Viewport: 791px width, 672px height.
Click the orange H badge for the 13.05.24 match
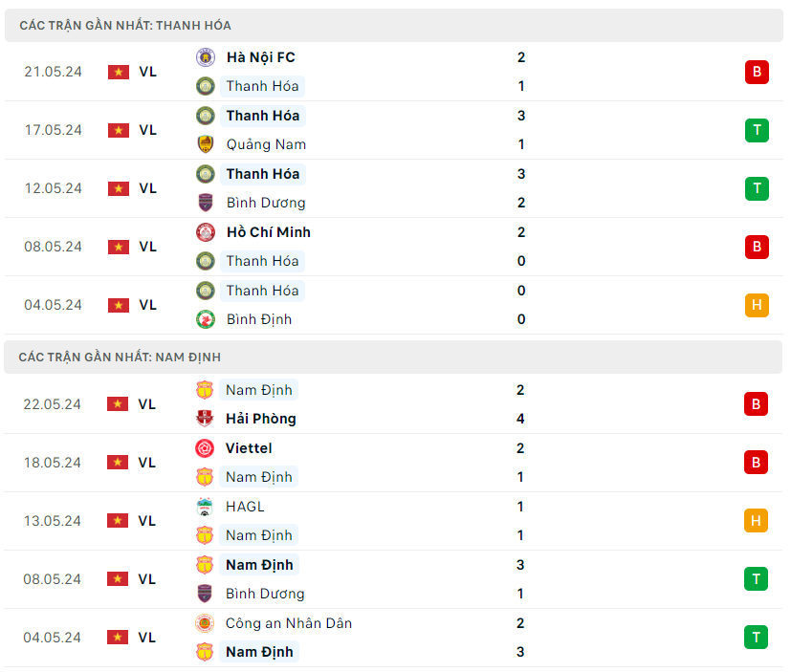tap(757, 521)
